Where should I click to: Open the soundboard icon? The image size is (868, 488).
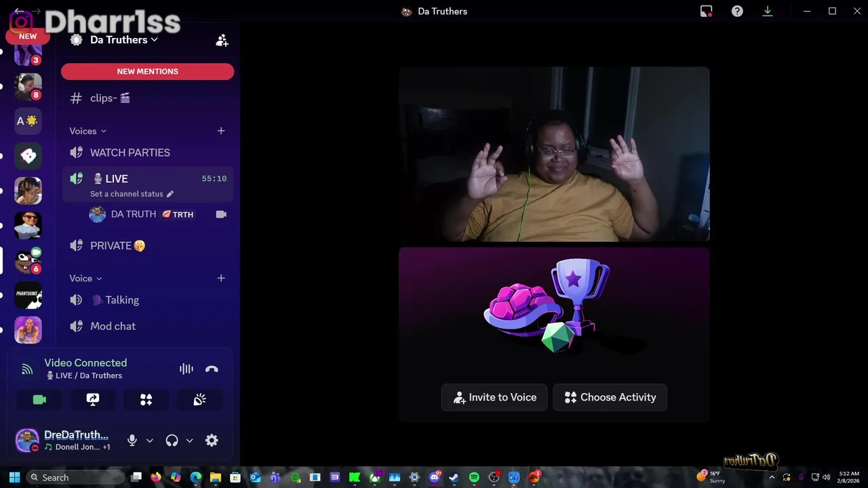point(199,400)
